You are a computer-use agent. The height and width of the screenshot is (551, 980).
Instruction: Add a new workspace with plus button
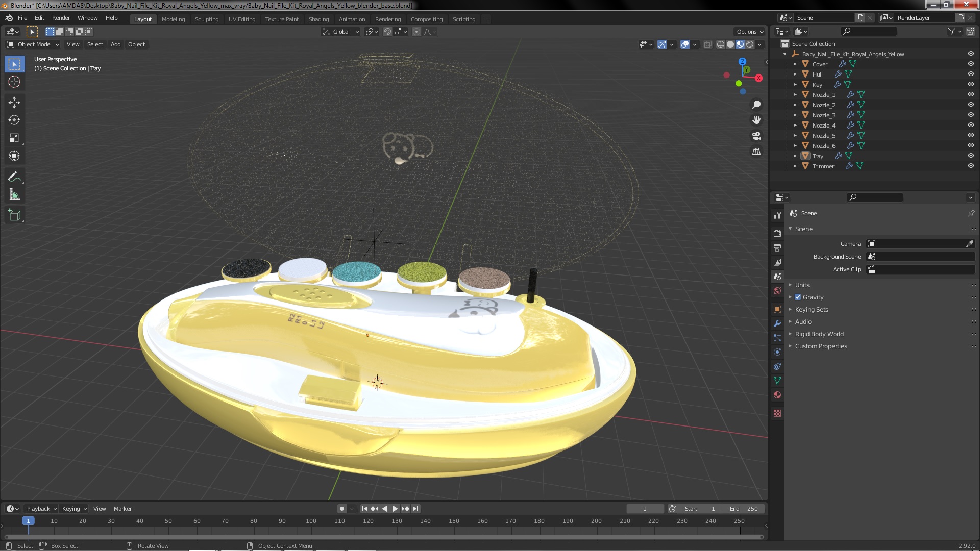coord(486,19)
